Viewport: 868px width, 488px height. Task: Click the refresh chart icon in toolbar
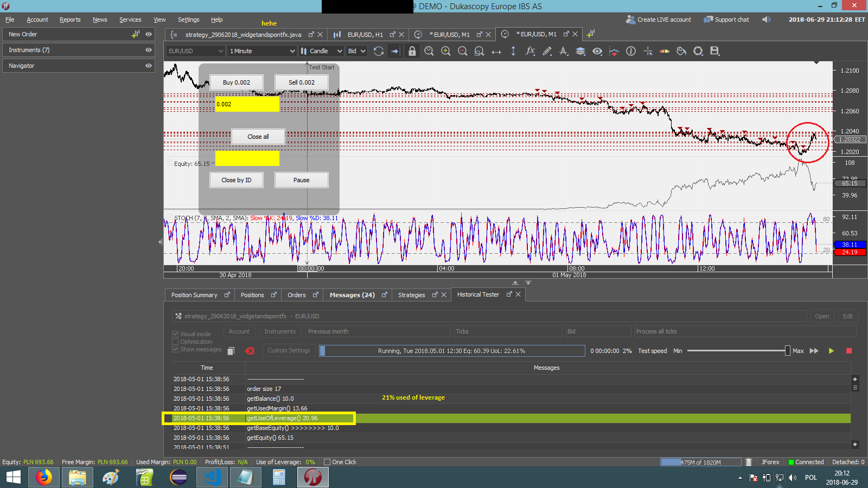pyautogui.click(x=379, y=51)
